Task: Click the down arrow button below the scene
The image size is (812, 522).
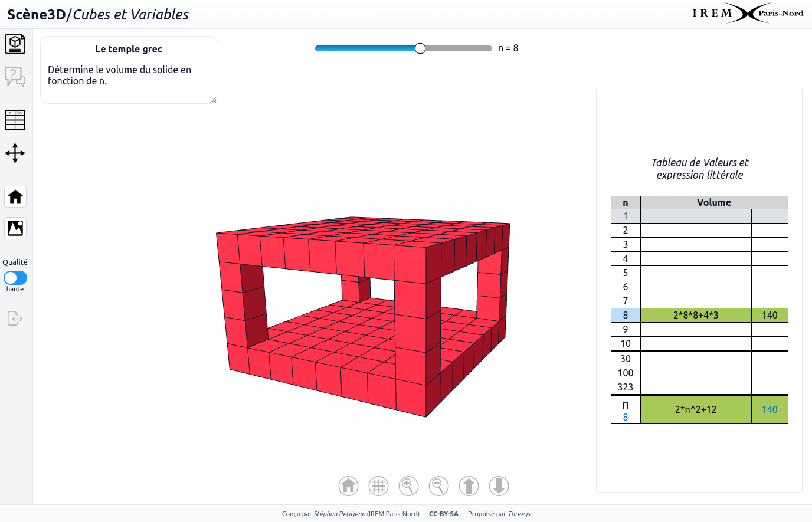Action: coord(499,486)
